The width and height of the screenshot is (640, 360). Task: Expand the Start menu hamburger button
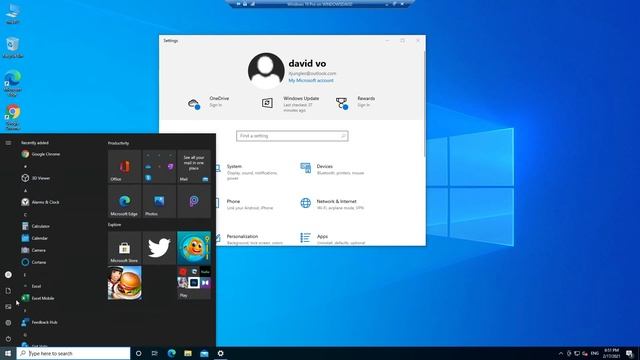[8, 143]
